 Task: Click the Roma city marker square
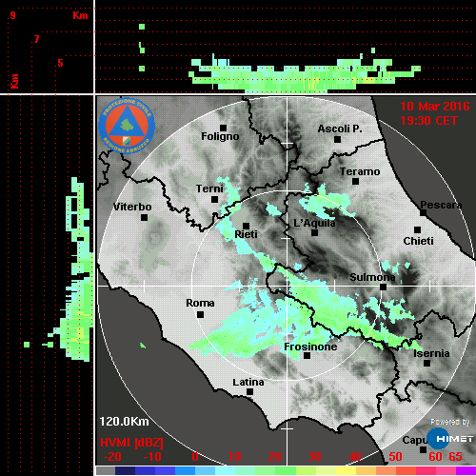(x=200, y=315)
